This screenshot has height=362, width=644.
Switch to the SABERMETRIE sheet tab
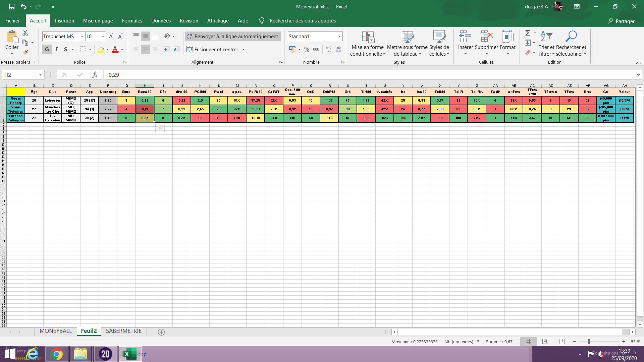click(123, 331)
